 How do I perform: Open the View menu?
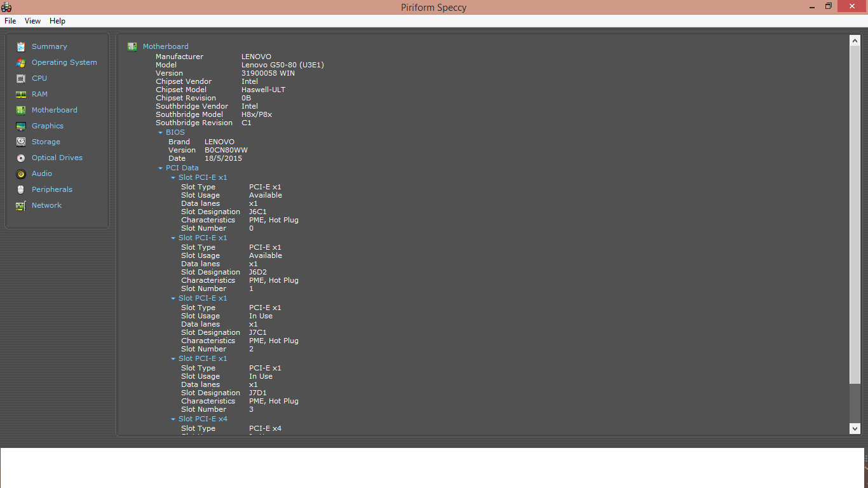click(32, 21)
